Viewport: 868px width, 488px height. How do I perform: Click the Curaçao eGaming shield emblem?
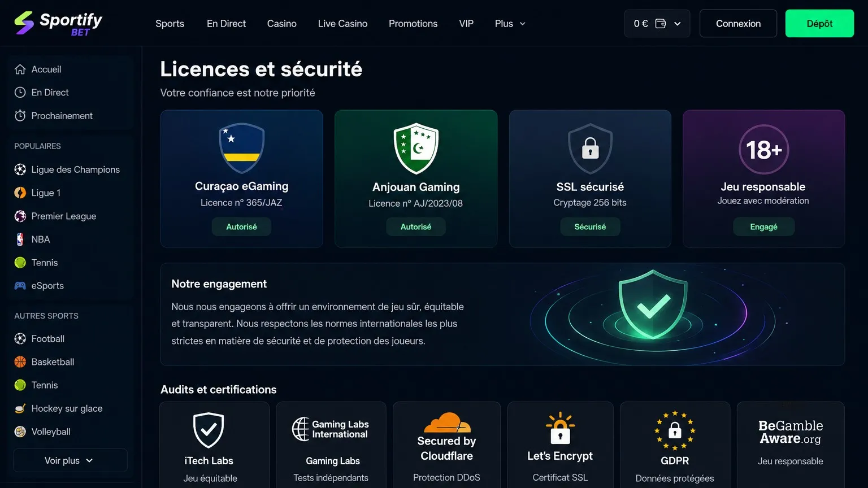[241, 149]
